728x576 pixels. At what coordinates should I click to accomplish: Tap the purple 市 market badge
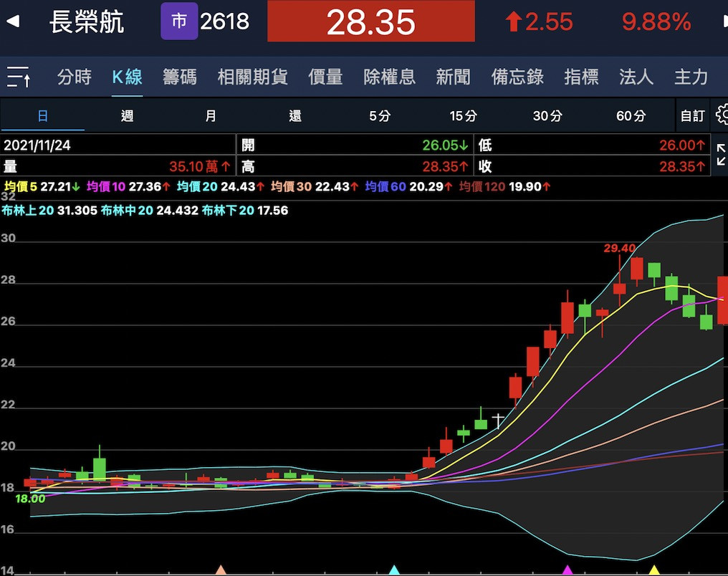click(x=178, y=21)
